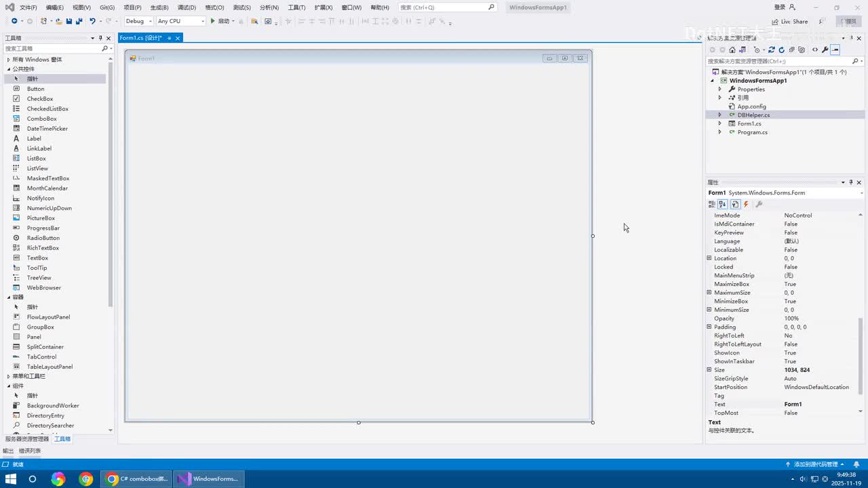Pick the Label control in the toolbox
The height and width of the screenshot is (488, 868).
(x=34, y=138)
